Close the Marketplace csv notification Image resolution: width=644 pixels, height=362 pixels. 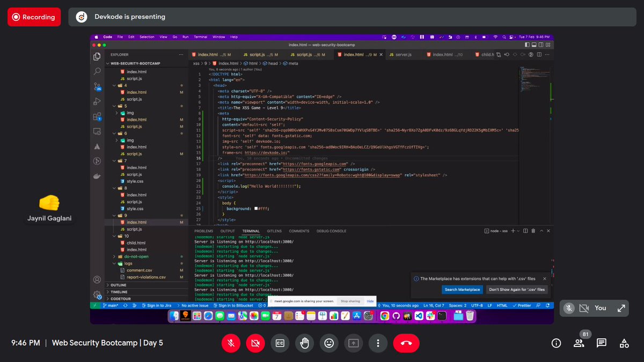[545, 279]
